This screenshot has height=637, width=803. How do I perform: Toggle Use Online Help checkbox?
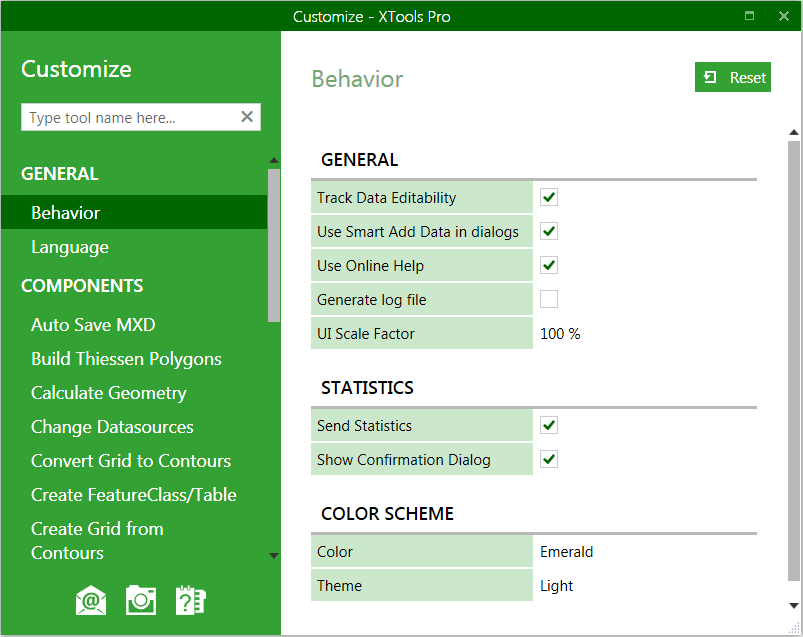548,265
